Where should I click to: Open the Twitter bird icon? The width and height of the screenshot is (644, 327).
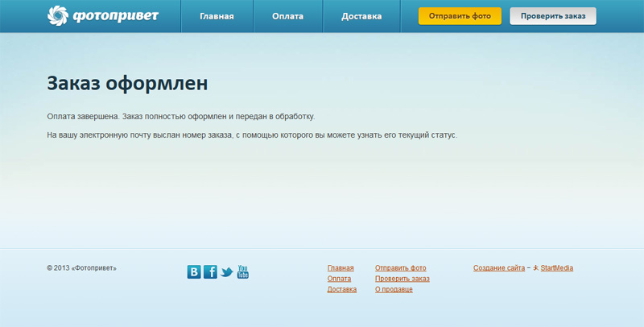pos(227,272)
